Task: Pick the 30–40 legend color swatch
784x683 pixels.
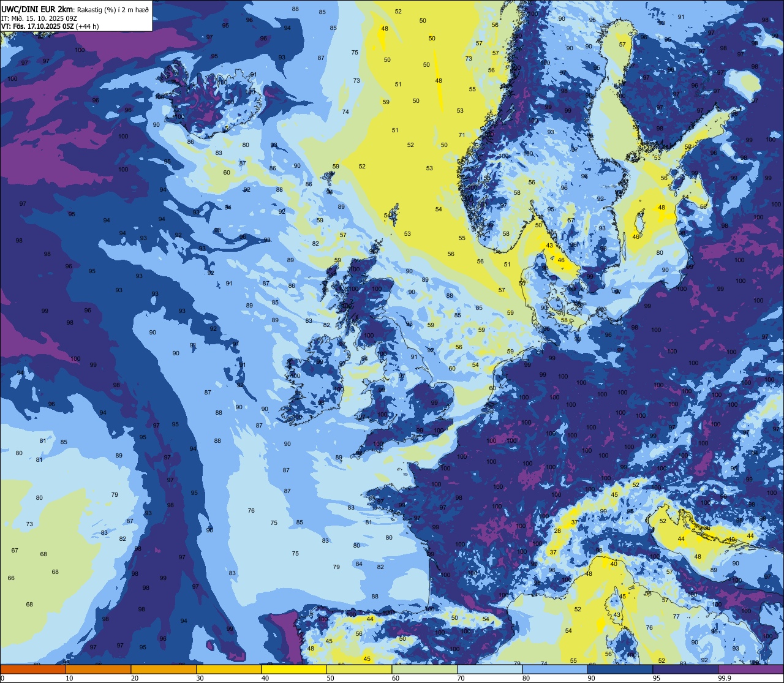Action: pos(228,669)
